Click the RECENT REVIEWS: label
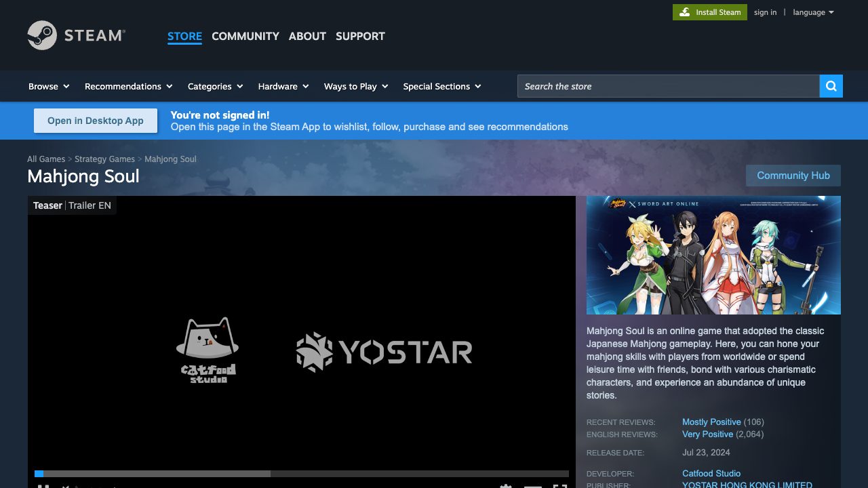 pyautogui.click(x=621, y=422)
